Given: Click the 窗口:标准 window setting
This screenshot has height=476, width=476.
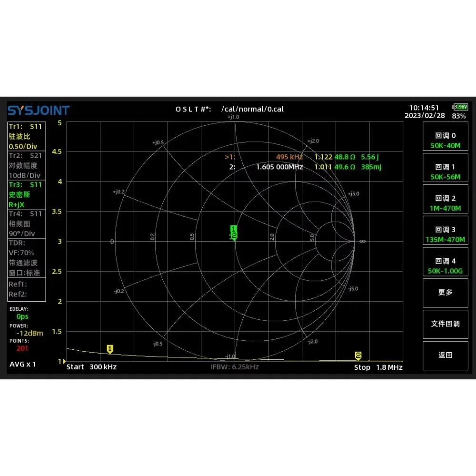Looking at the screenshot, I should [x=24, y=273].
